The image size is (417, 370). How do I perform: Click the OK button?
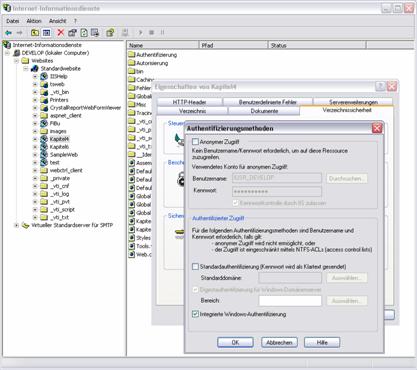pos(235,342)
